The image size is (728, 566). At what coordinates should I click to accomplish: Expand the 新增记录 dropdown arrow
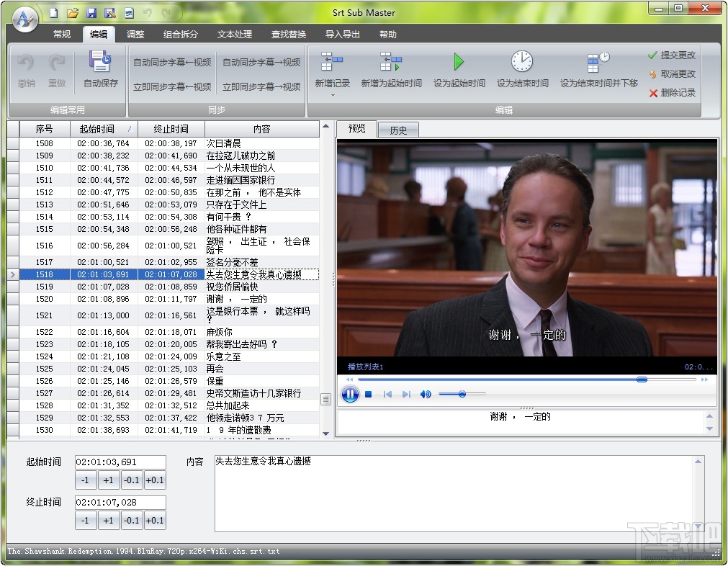tap(333, 96)
